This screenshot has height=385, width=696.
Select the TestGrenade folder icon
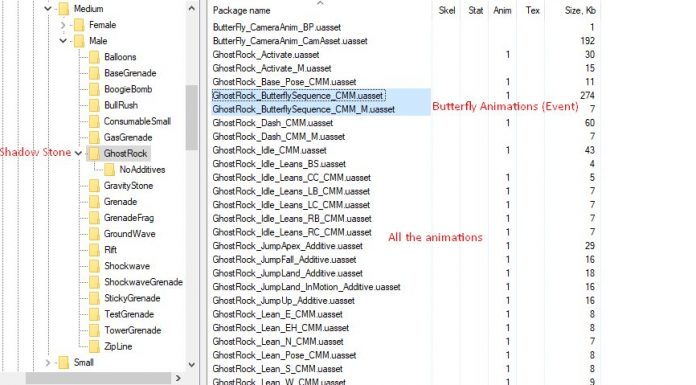coord(94,314)
